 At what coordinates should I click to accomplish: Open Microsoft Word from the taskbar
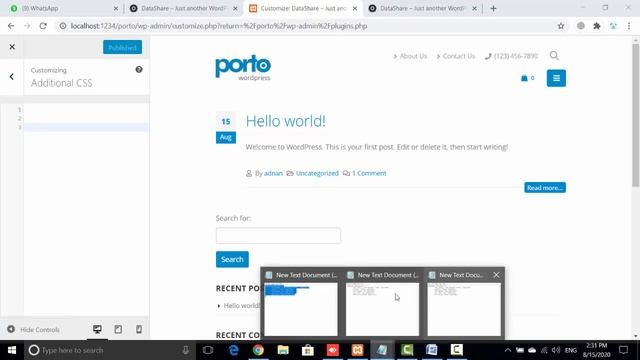pos(431,350)
